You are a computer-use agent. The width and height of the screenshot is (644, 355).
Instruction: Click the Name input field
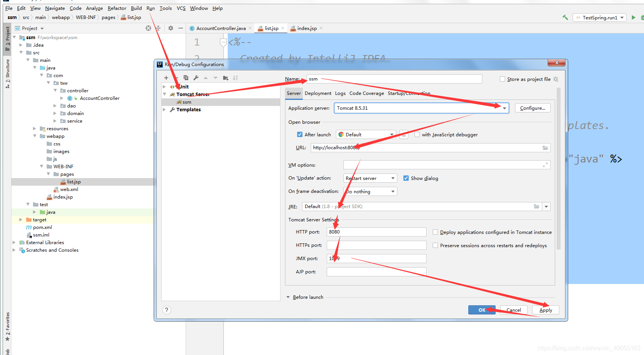click(394, 79)
